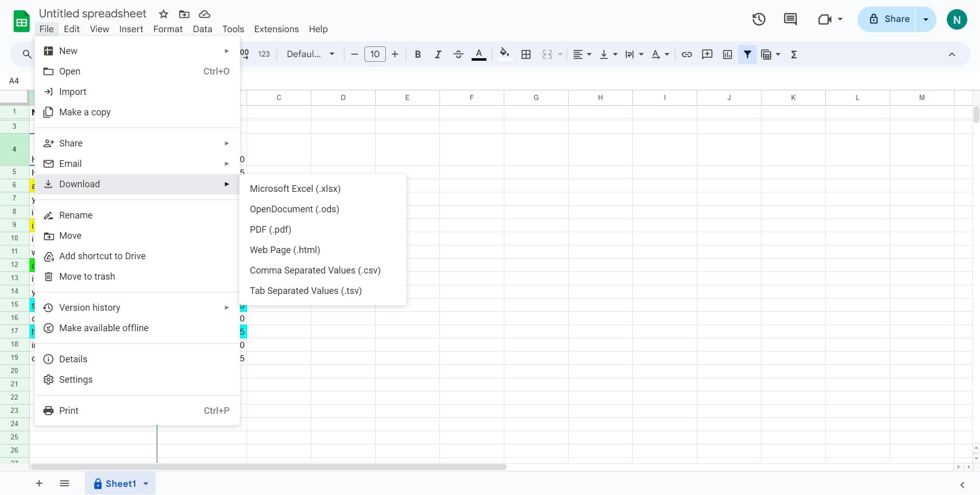
Task: Add a new sheet with plus button
Action: pyautogui.click(x=39, y=484)
